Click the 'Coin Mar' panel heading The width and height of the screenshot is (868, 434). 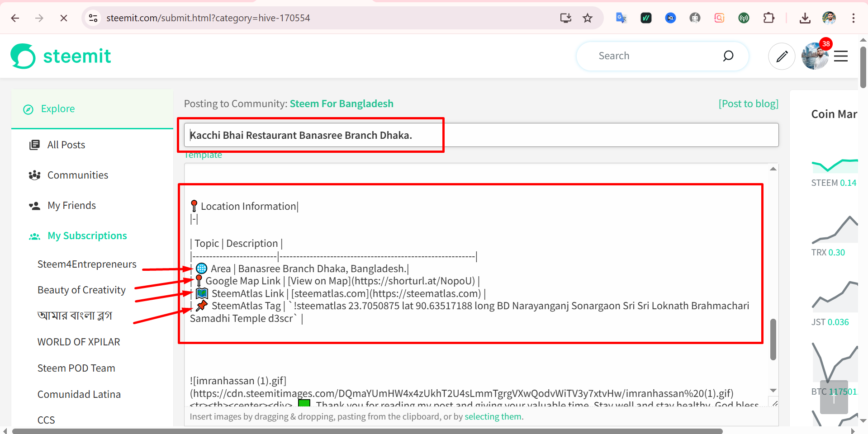click(x=834, y=114)
